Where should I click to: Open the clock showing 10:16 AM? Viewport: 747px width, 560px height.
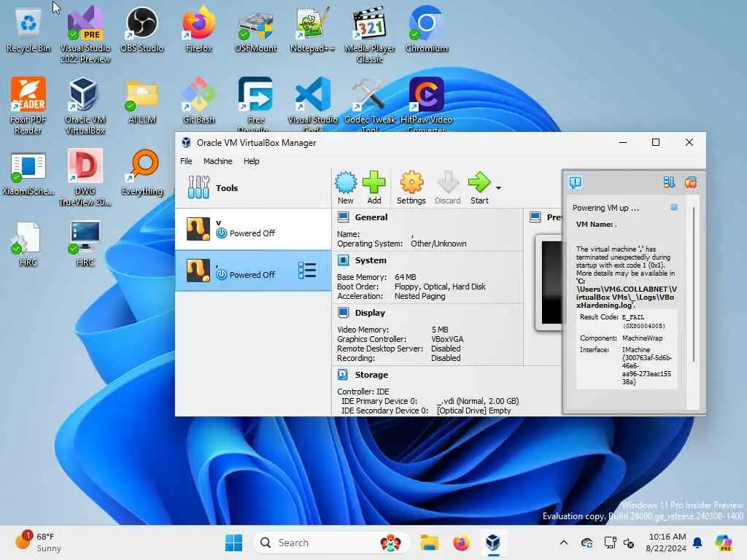(x=667, y=542)
